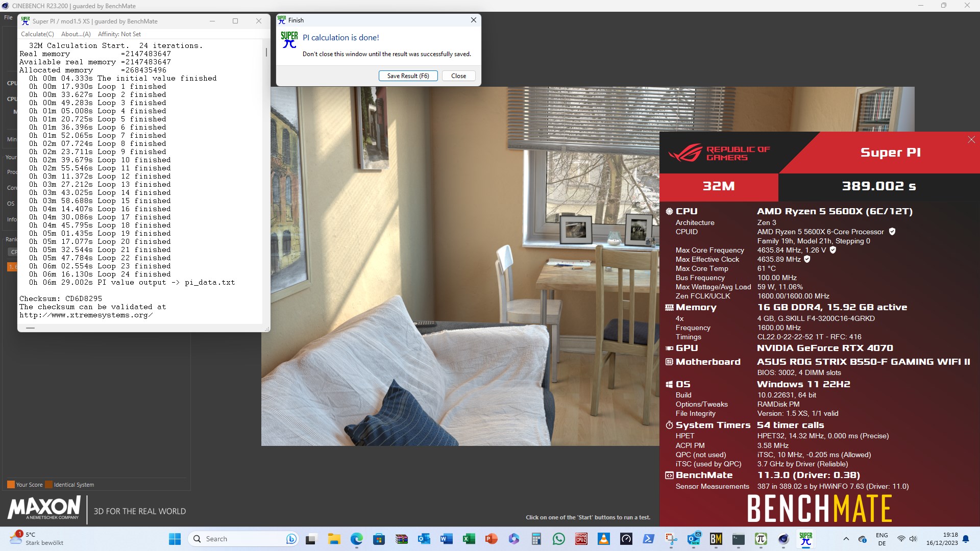Image resolution: width=980 pixels, height=551 pixels.
Task: Open the notification bell in the tray
Action: pyautogui.click(x=966, y=539)
